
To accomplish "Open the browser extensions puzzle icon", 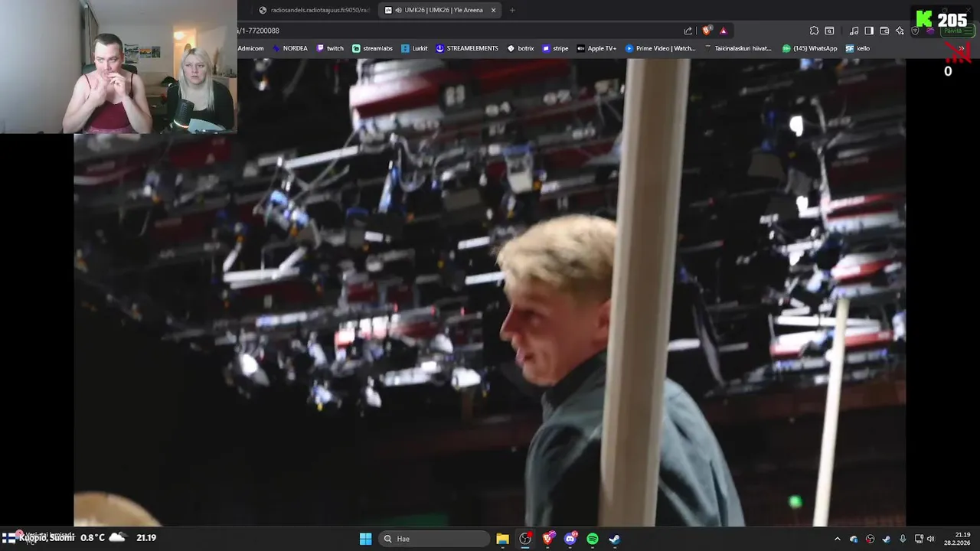I will 814,31.
